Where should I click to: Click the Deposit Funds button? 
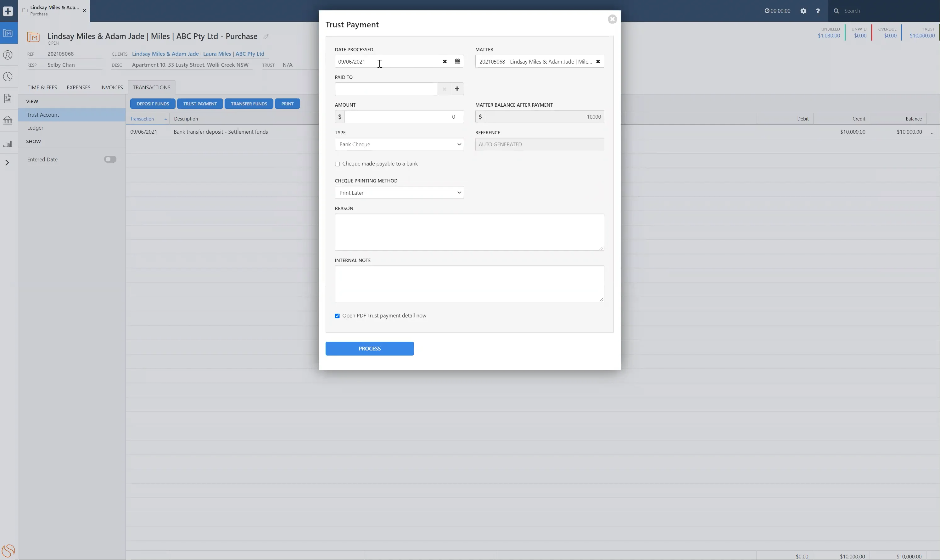click(x=153, y=104)
